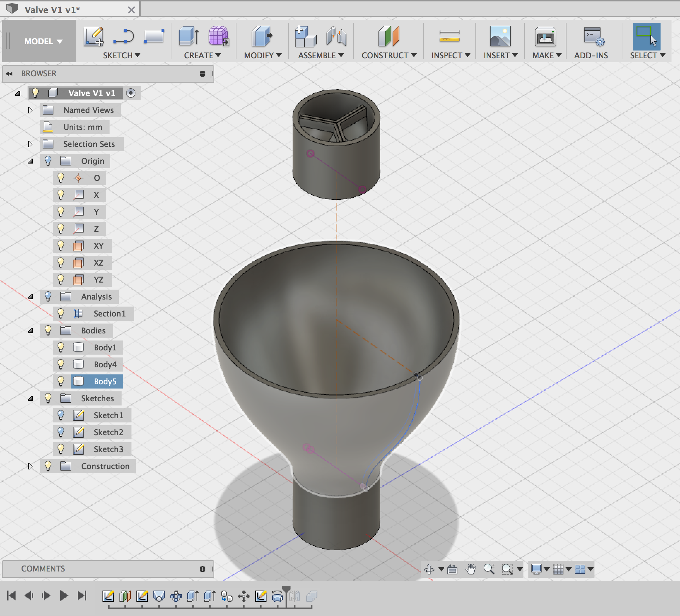Click the Zoom magnifier tool

(x=489, y=569)
